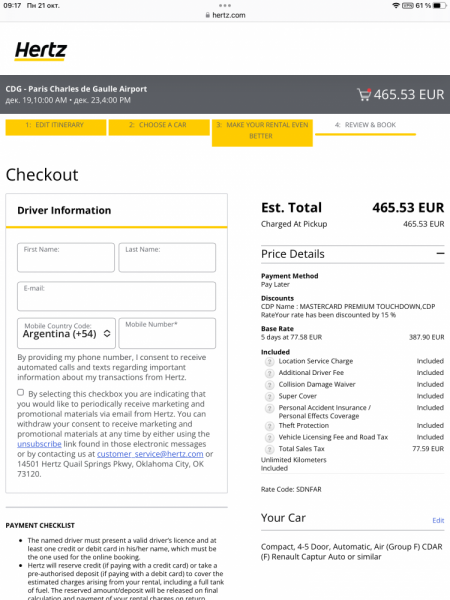Show help for Super Cover
The image size is (450, 600).
pos(269,396)
